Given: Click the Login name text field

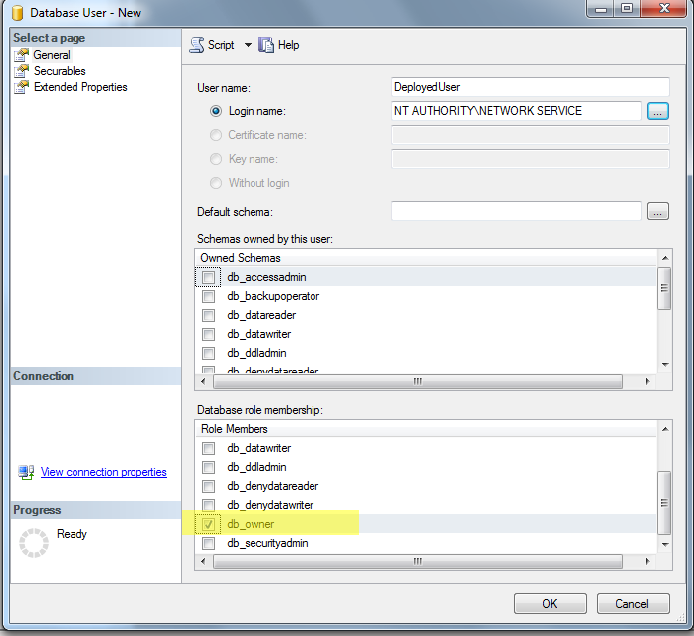Looking at the screenshot, I should point(516,111).
